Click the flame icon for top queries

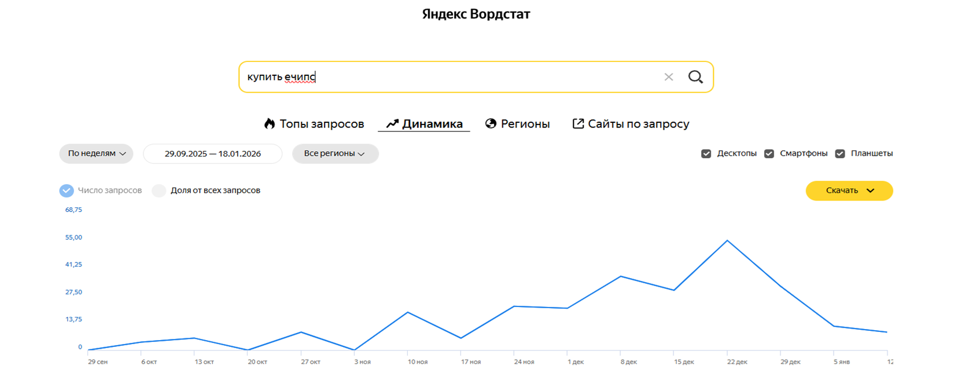click(x=270, y=123)
